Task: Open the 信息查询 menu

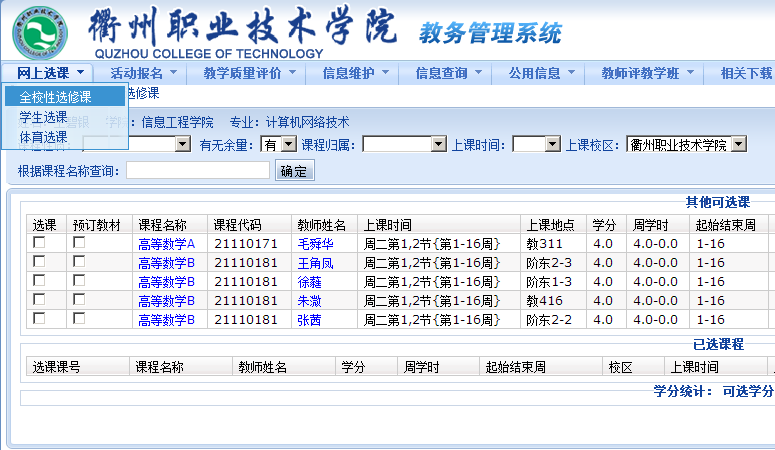Action: point(447,73)
